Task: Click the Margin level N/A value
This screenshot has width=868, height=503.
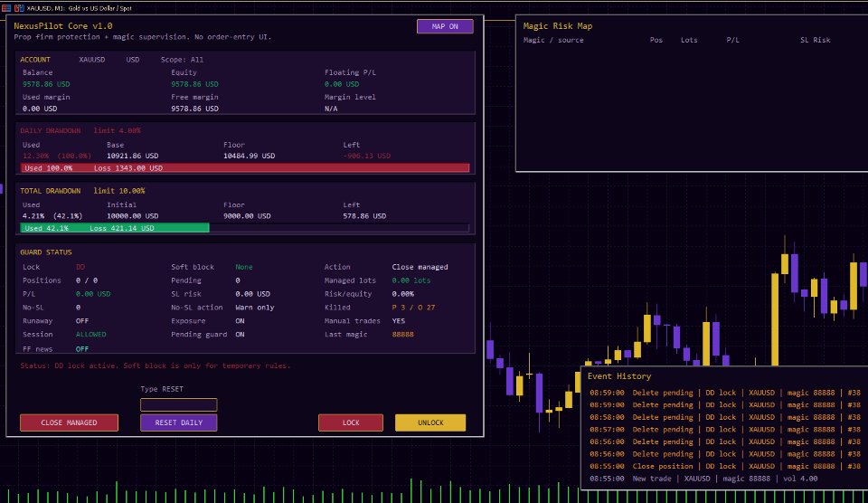Action: [331, 109]
